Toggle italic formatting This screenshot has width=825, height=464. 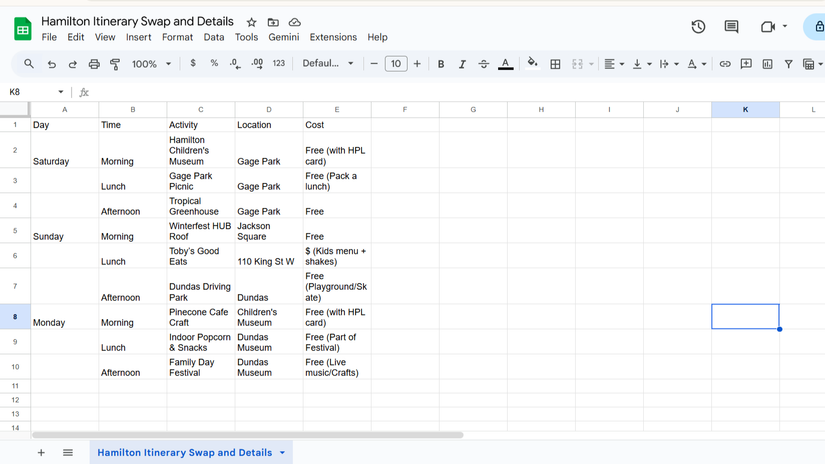pyautogui.click(x=462, y=64)
